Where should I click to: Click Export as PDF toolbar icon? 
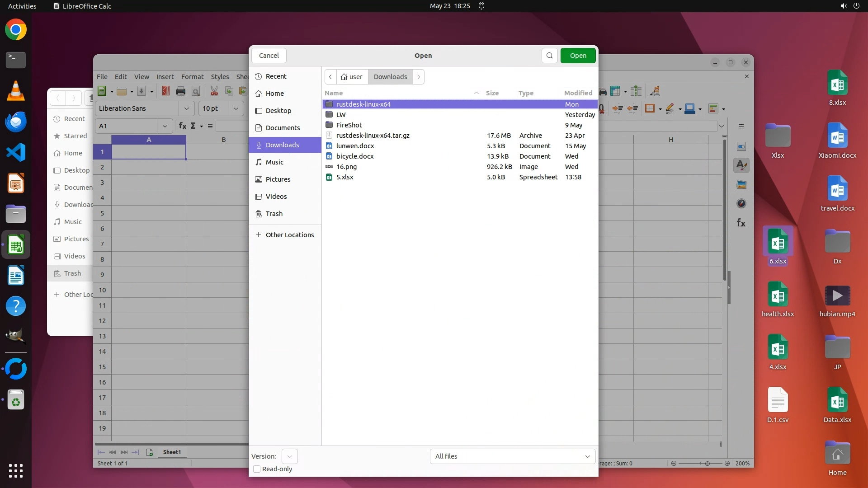(x=166, y=91)
